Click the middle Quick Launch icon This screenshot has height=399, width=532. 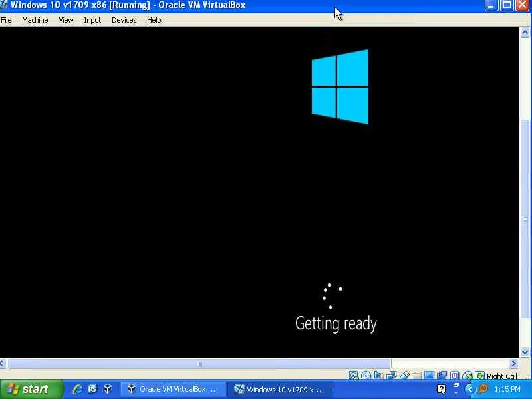coord(92,389)
